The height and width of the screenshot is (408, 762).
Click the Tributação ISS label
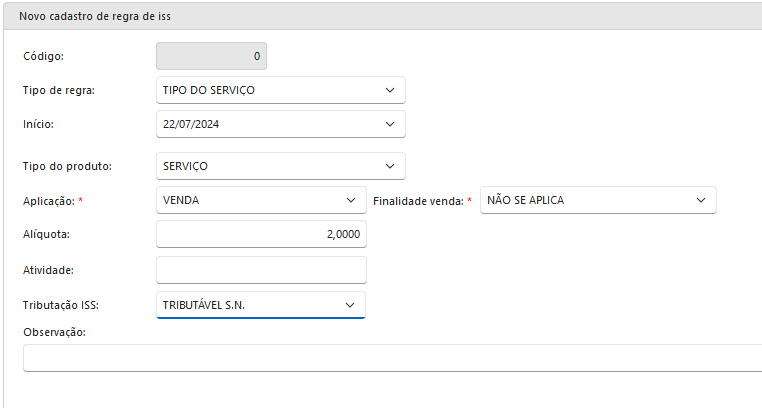(62, 304)
